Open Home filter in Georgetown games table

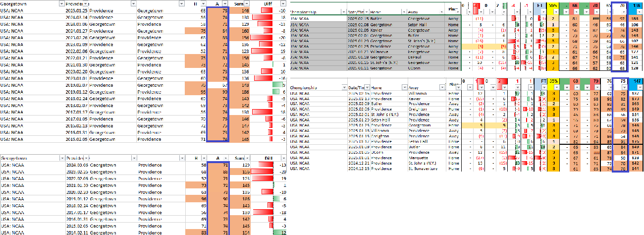click(403, 11)
